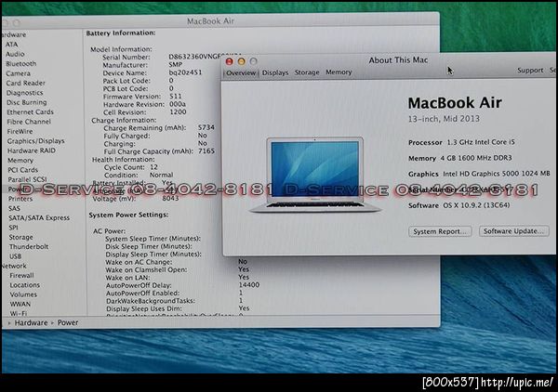Select Volumes under Network
The image size is (558, 392).
click(x=23, y=294)
